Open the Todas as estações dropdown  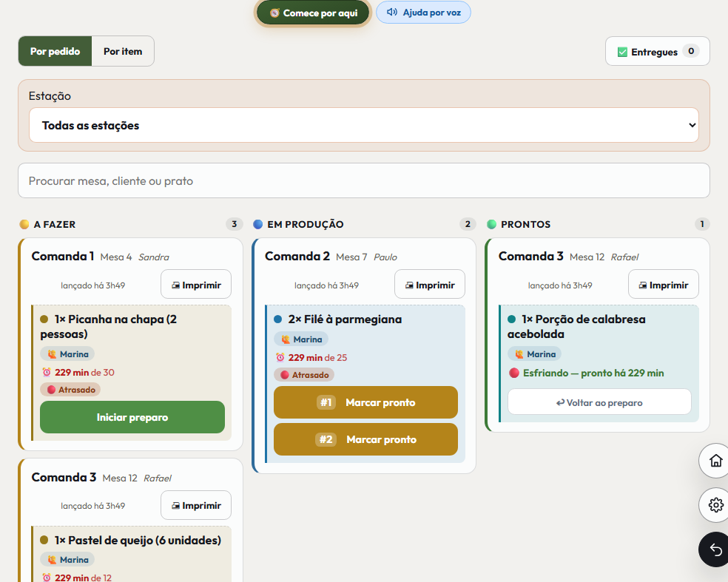coord(364,125)
